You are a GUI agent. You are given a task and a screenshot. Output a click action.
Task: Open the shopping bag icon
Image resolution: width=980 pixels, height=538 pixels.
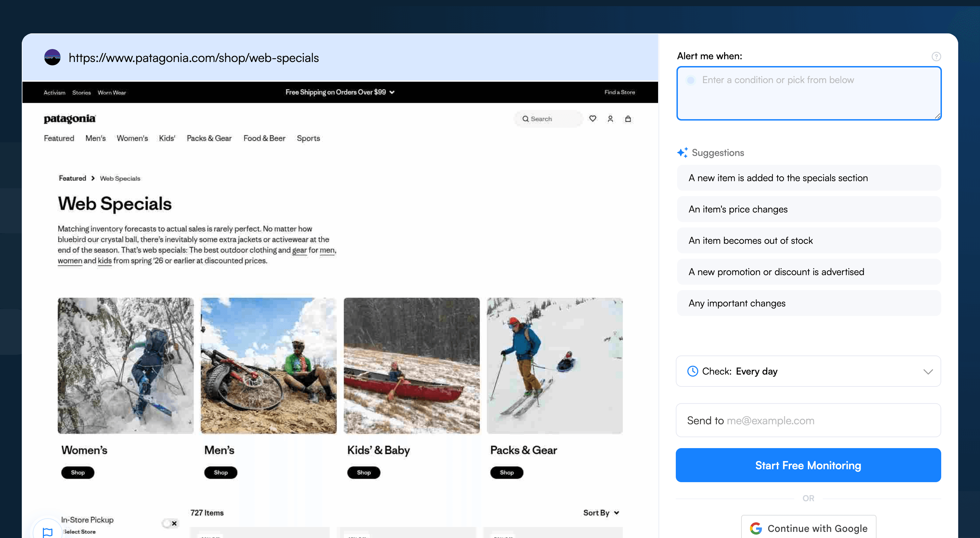(628, 119)
